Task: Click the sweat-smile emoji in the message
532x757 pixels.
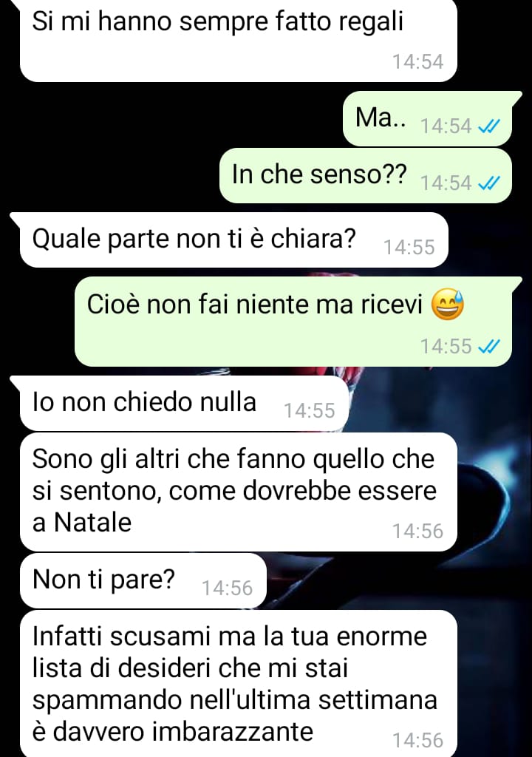Action: pos(447,305)
